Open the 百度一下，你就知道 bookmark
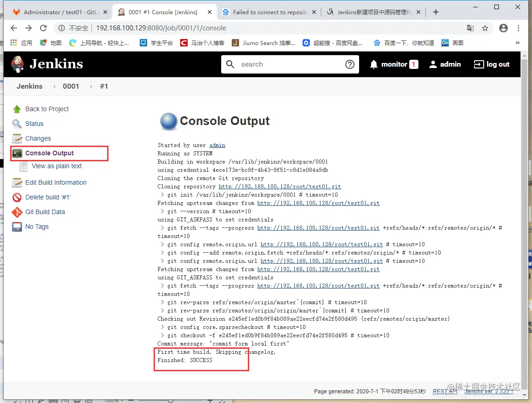This screenshot has height=403, width=532. pos(404,43)
